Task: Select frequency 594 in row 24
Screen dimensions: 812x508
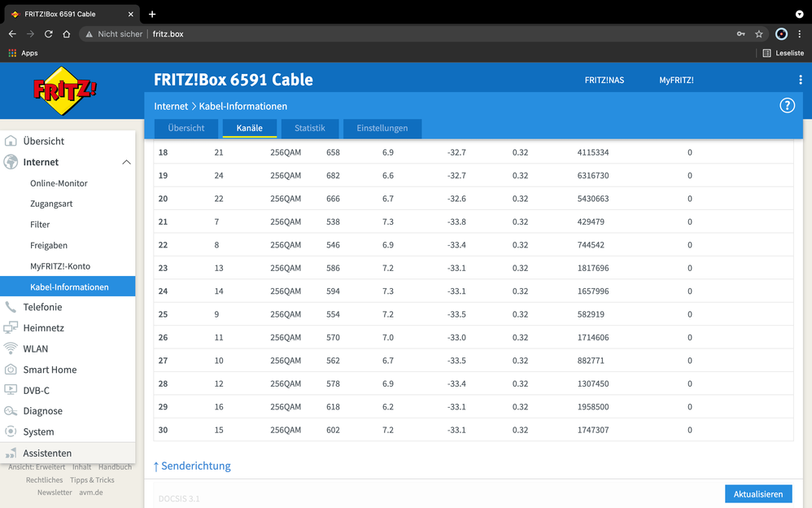Action: (x=333, y=291)
